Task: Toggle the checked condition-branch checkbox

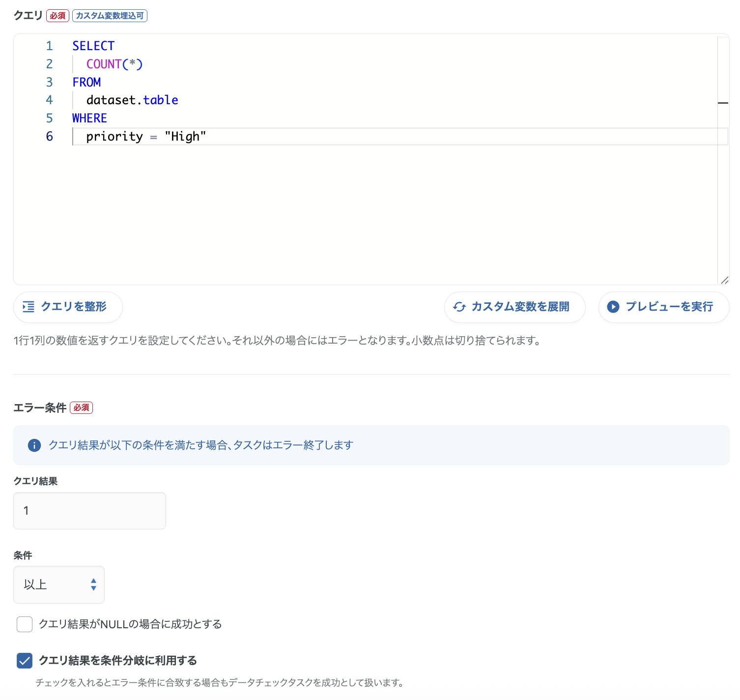Action: pyautogui.click(x=24, y=661)
